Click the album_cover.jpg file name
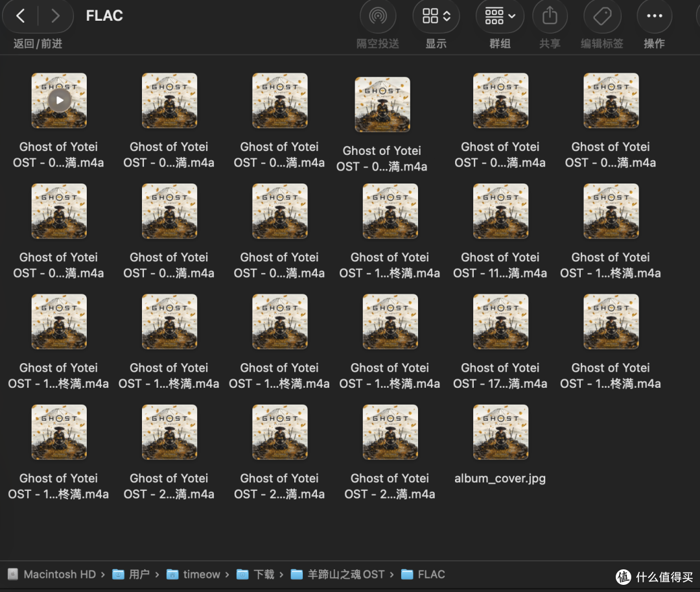This screenshot has width=700, height=592. pyautogui.click(x=500, y=478)
